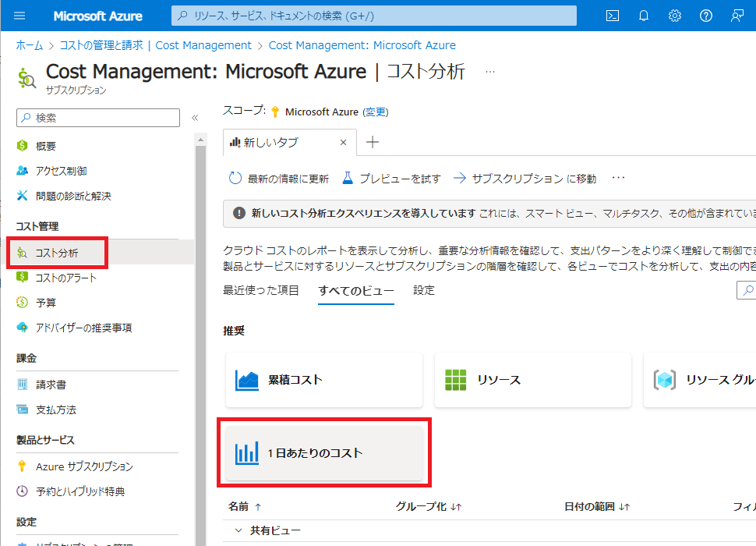756x546 pixels.
Task: Collapse the sidebar with double chevron
Action: click(195, 118)
